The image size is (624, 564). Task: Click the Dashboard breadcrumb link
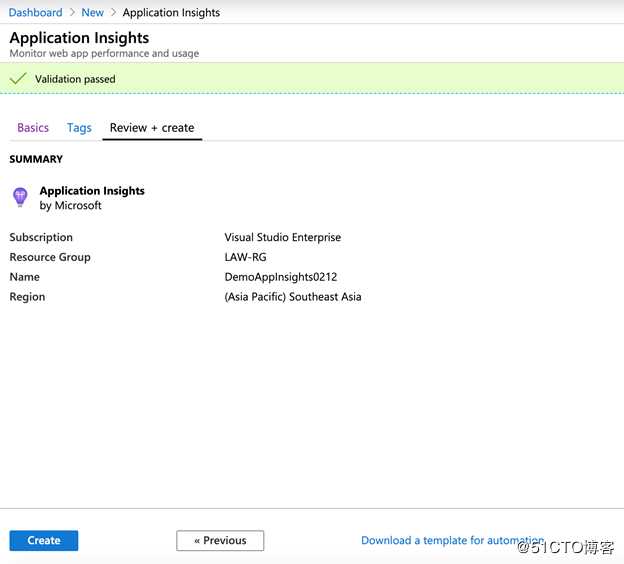(35, 12)
